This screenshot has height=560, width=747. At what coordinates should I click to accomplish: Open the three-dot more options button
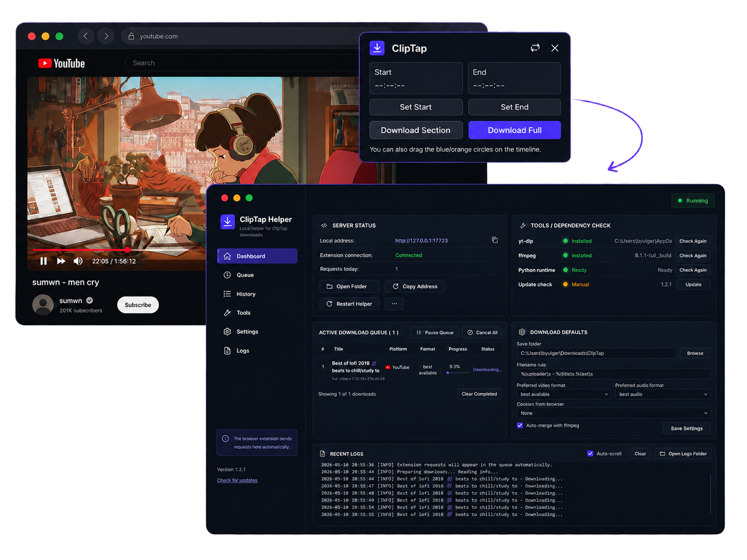click(x=394, y=304)
